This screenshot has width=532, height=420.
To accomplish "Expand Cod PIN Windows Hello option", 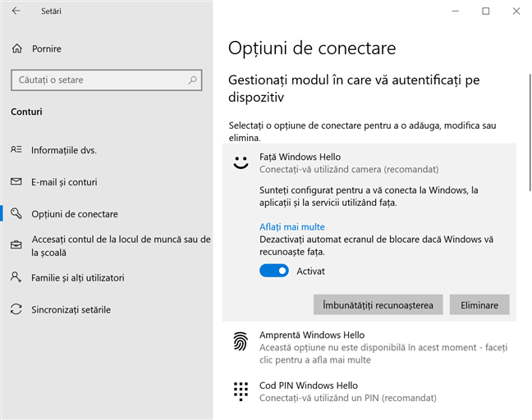I will (x=369, y=391).
